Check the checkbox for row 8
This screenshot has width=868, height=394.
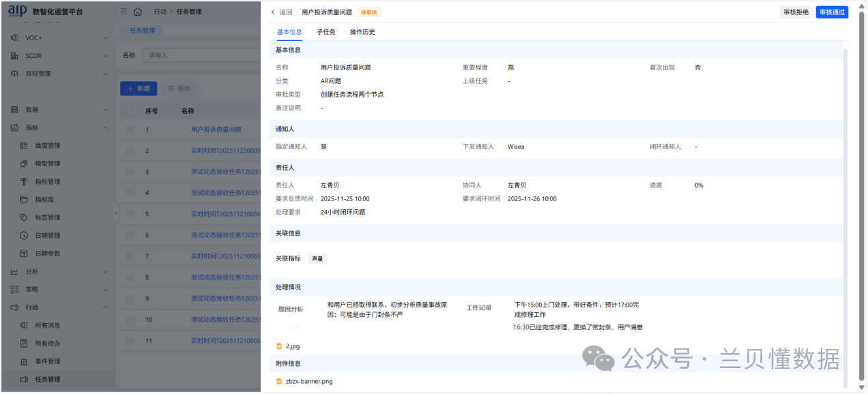(x=130, y=277)
